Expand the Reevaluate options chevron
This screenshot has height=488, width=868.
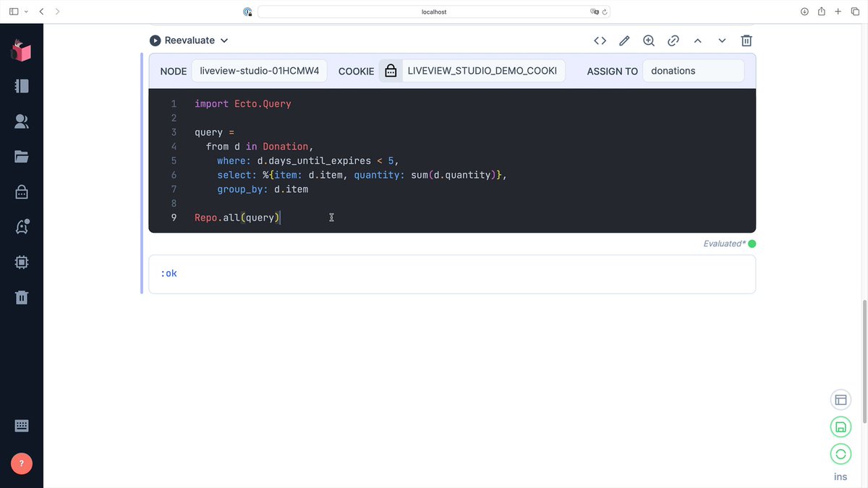224,40
